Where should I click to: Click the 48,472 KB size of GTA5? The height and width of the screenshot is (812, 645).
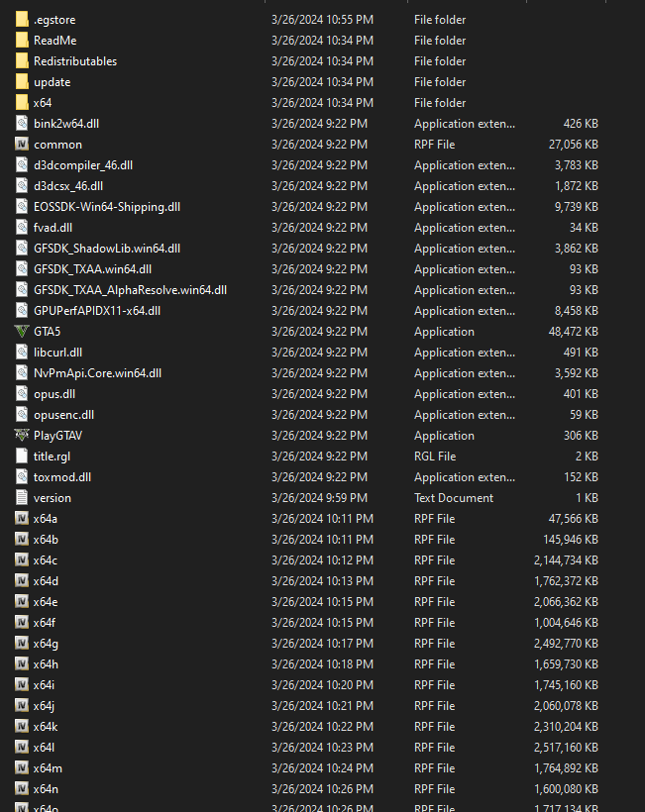tap(573, 332)
